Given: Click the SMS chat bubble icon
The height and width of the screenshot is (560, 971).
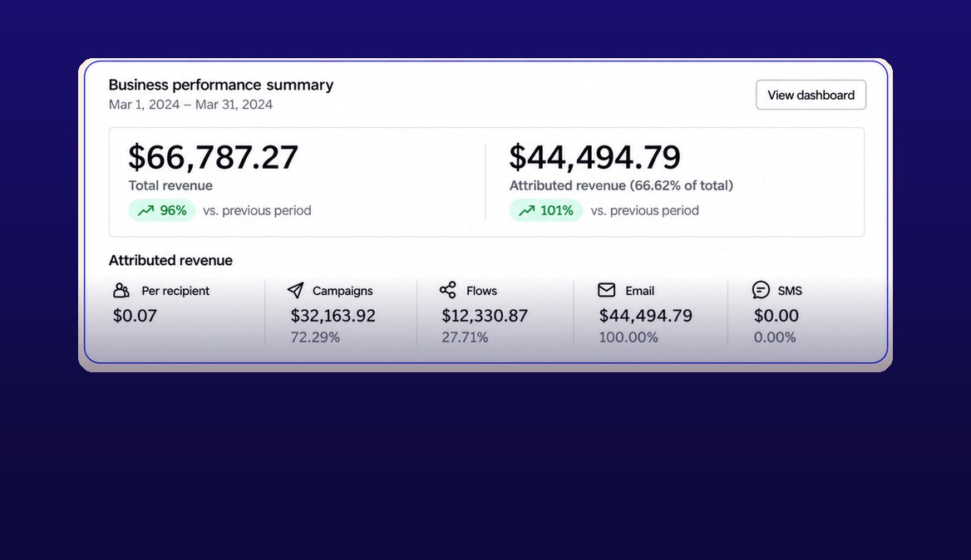Looking at the screenshot, I should click(x=761, y=290).
